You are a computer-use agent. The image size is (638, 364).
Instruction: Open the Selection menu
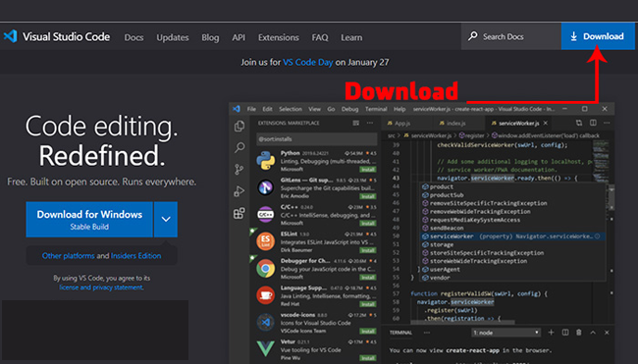291,109
